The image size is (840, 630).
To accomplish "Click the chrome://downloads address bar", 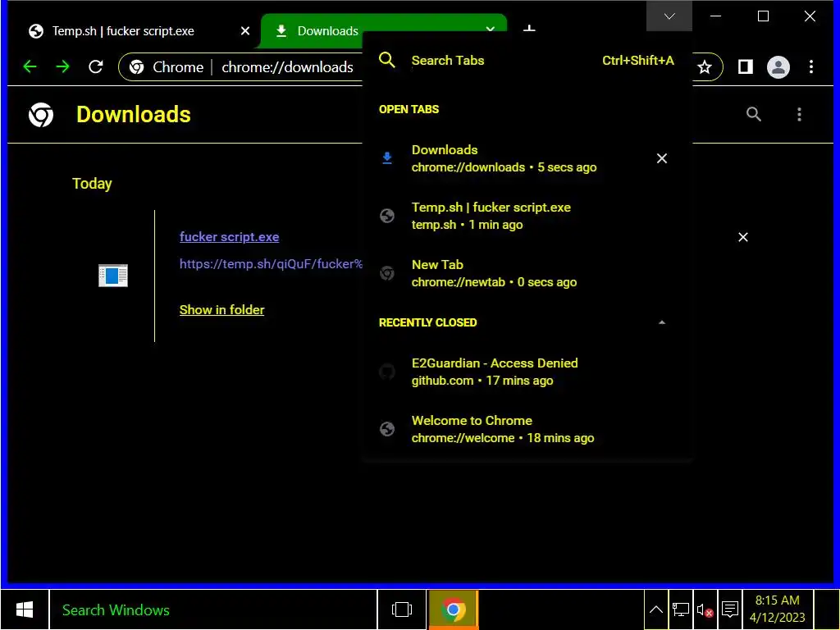I will pos(288,67).
